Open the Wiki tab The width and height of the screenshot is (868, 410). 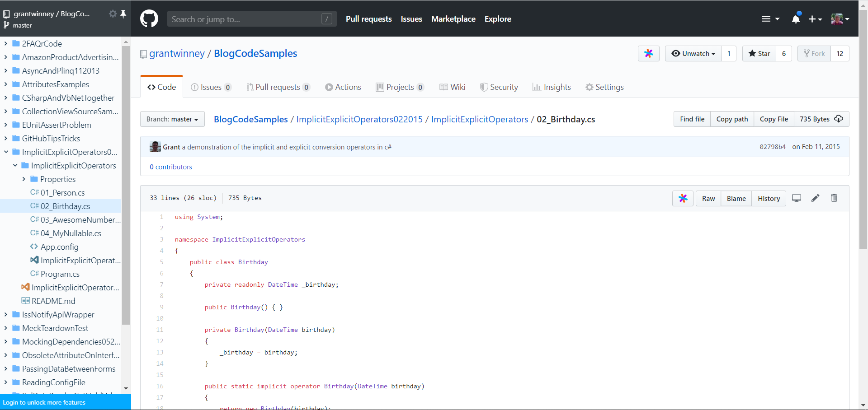453,87
